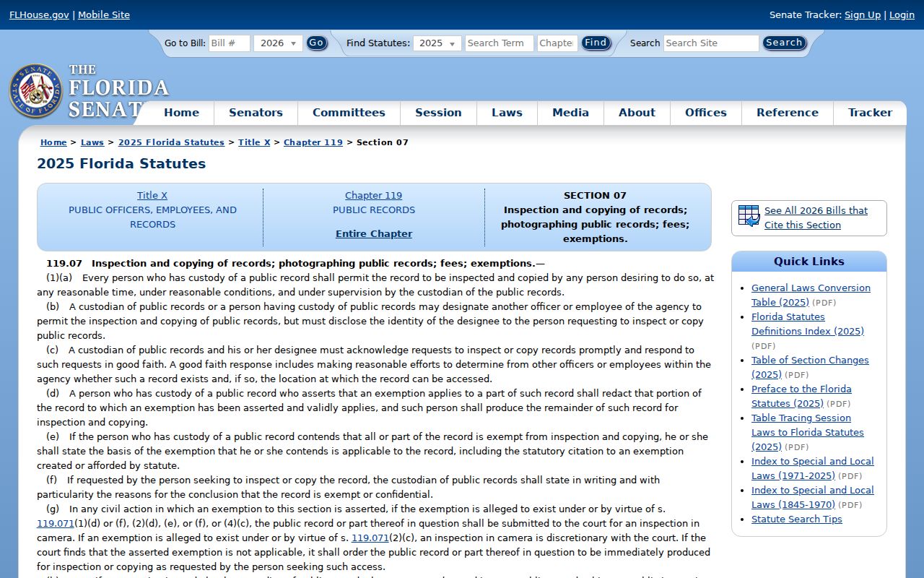Open the Chapter 119 header link

click(x=373, y=196)
